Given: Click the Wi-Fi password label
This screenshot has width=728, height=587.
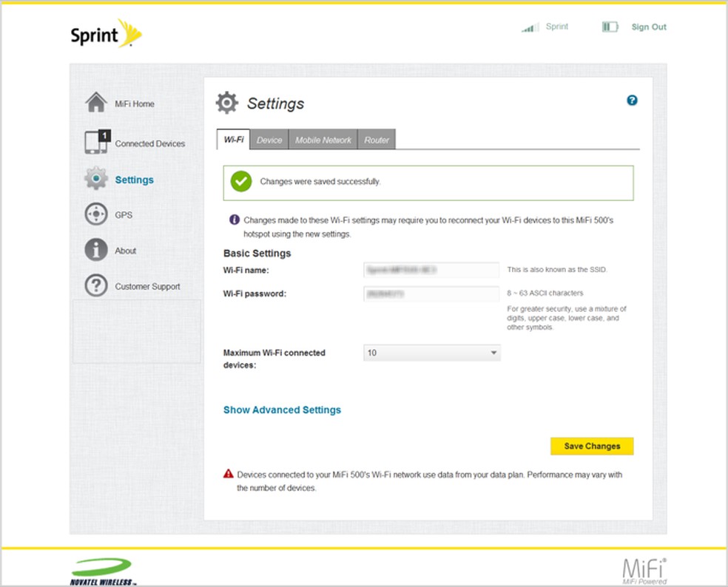Looking at the screenshot, I should tap(255, 293).
